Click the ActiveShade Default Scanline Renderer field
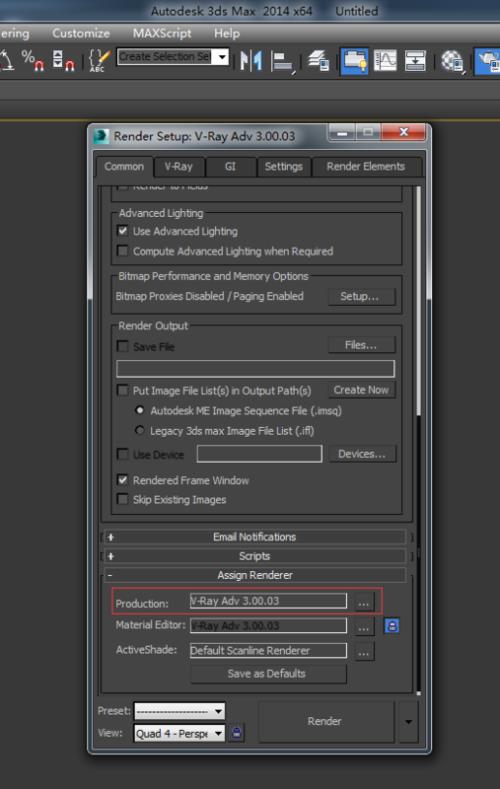Screen dimensions: 500x789 click(268, 651)
